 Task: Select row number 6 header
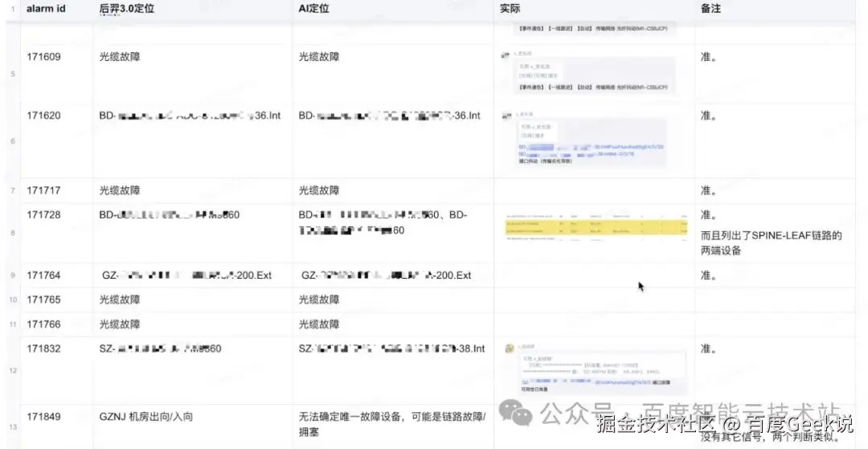(13, 141)
